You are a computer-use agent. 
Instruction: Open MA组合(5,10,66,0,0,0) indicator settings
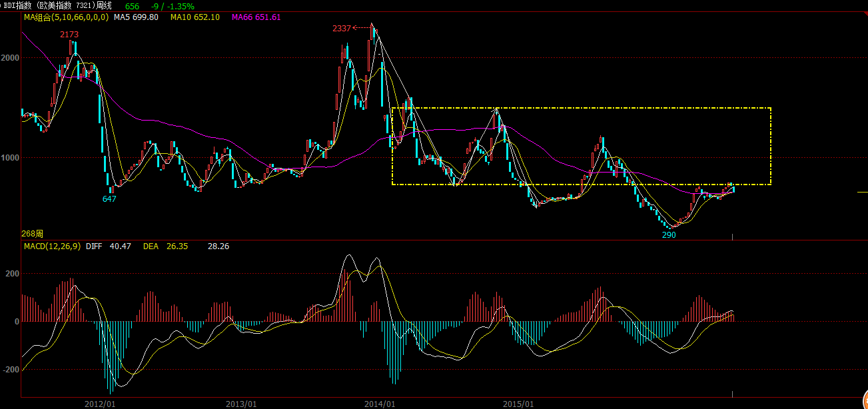click(x=66, y=17)
